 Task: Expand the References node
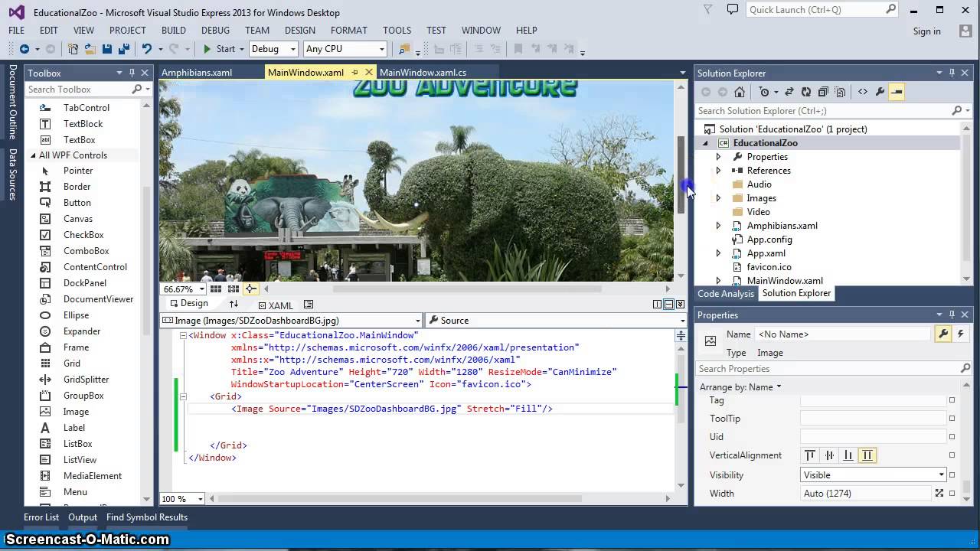(718, 171)
